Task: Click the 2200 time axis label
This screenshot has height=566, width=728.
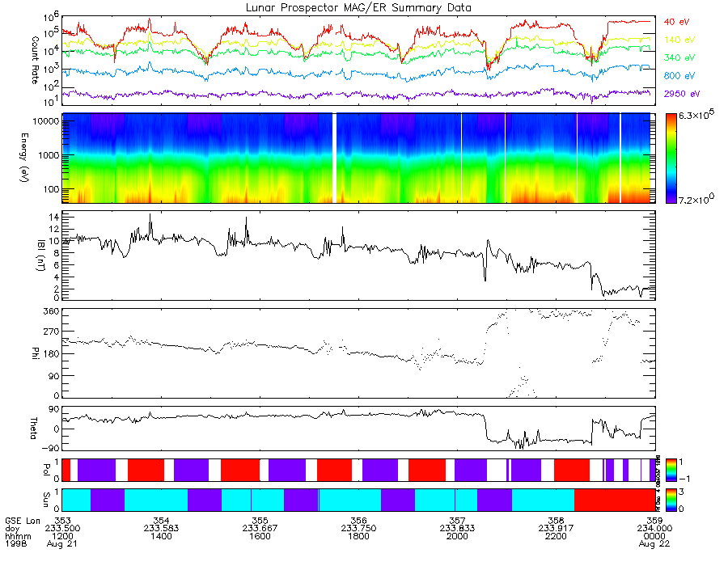Action: click(x=556, y=536)
